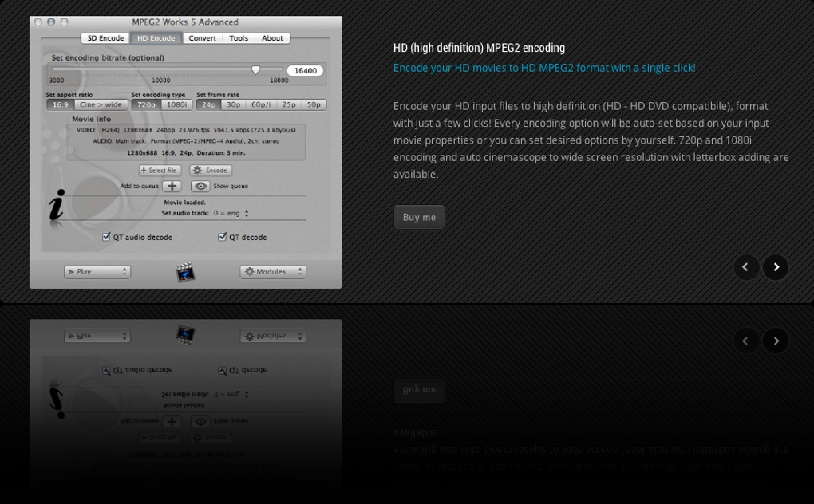Click the bitrate value field 16400
This screenshot has height=504, width=814.
(x=305, y=70)
